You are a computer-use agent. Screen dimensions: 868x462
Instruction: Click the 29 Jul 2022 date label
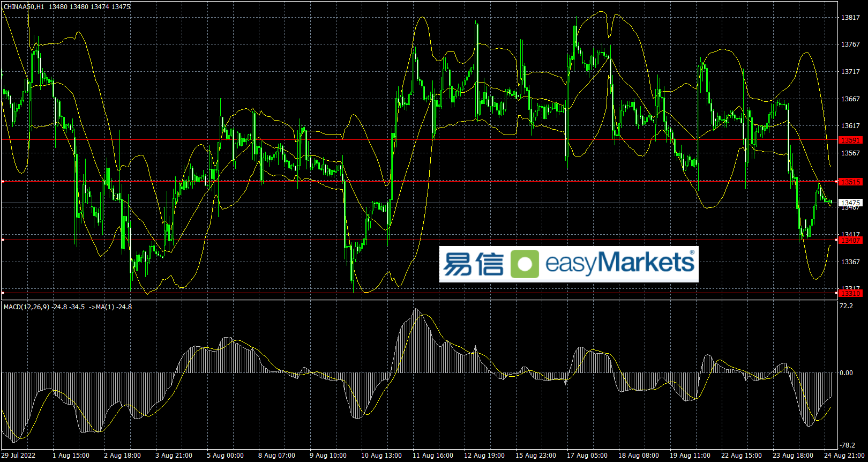[18, 455]
